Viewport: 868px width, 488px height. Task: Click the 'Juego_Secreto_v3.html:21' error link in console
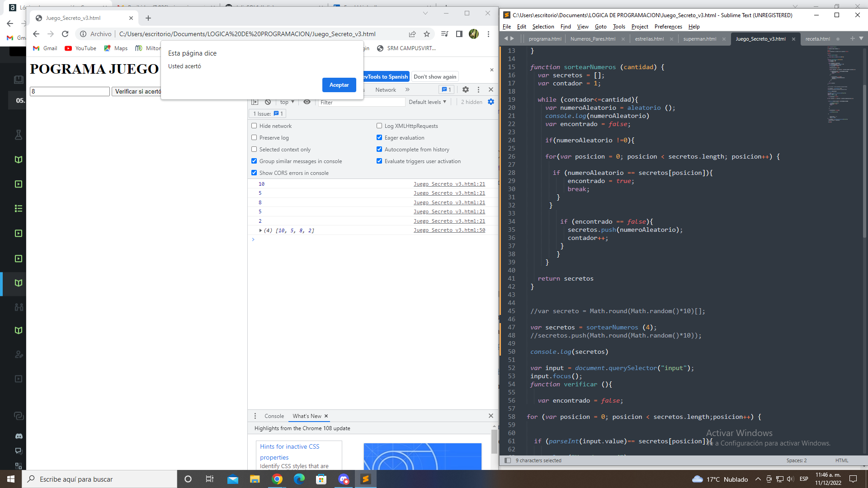(449, 183)
